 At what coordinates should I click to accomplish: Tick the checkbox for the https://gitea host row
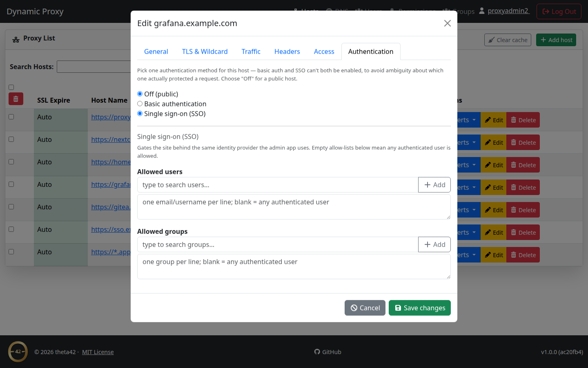[11, 206]
